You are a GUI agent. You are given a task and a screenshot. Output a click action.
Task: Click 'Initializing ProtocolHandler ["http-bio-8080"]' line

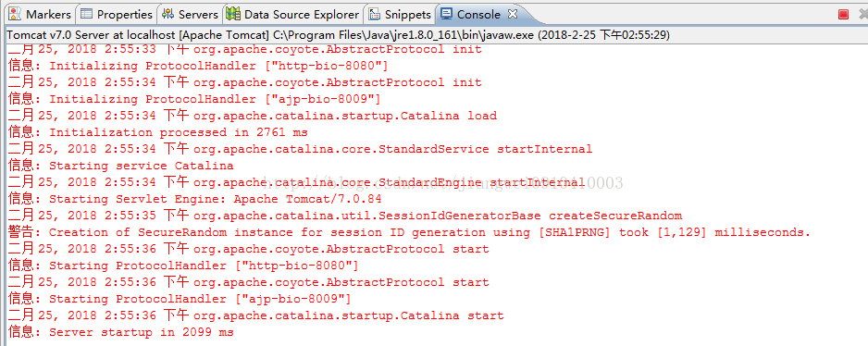(198, 66)
